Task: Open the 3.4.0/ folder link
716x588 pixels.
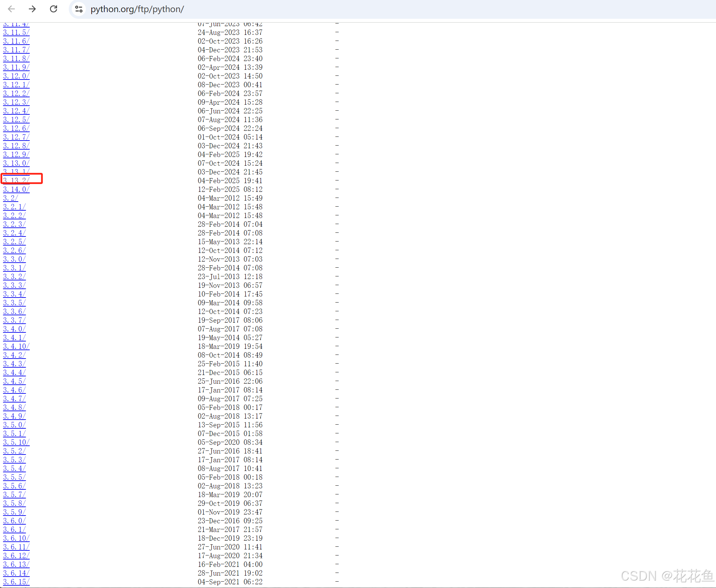Action: tap(14, 329)
